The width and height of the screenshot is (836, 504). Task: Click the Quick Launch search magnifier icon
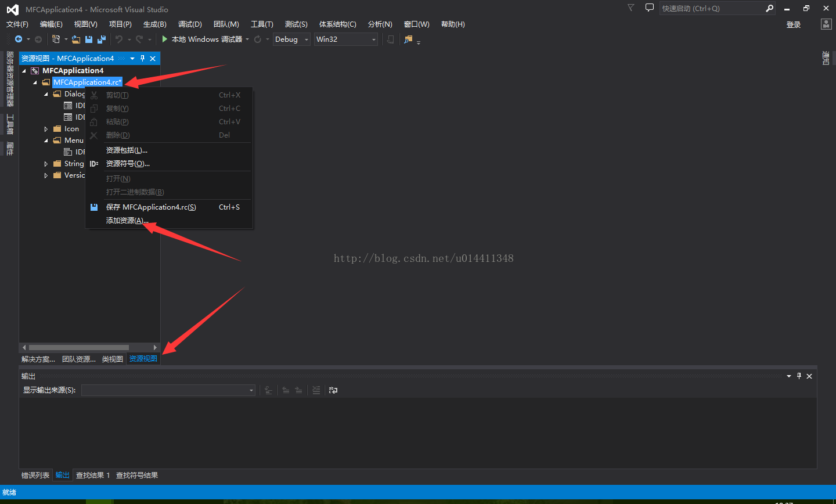769,8
